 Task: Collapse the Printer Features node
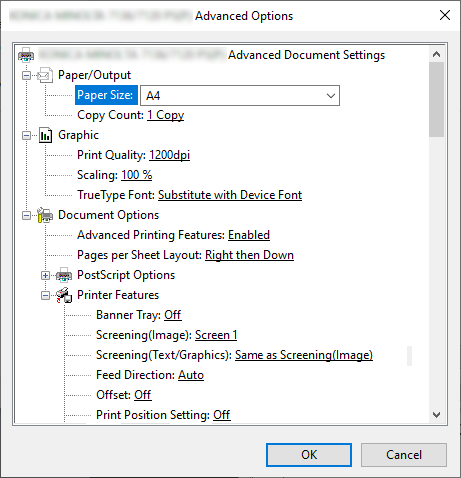click(45, 295)
